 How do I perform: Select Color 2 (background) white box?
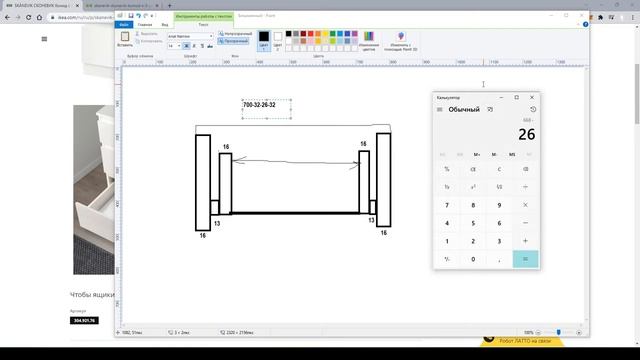click(278, 40)
